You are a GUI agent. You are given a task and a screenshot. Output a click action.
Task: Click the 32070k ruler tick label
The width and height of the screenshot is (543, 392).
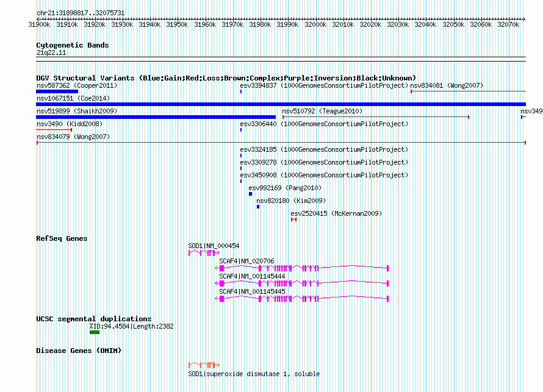[x=508, y=24]
